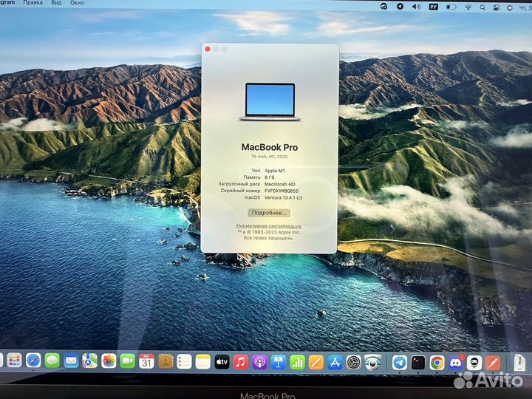Launch FaceTime from the dock
Screen dimensions: 532x399
point(128,361)
